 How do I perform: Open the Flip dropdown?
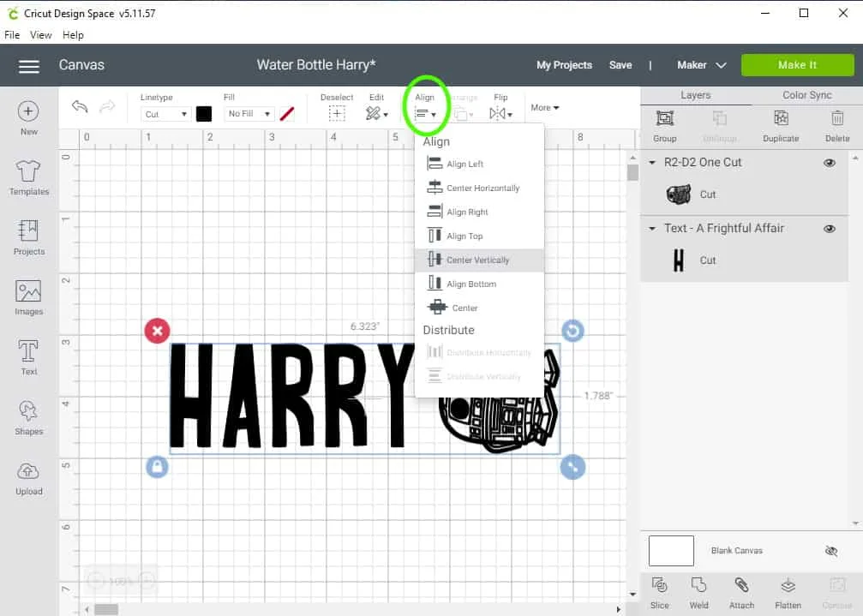point(500,113)
